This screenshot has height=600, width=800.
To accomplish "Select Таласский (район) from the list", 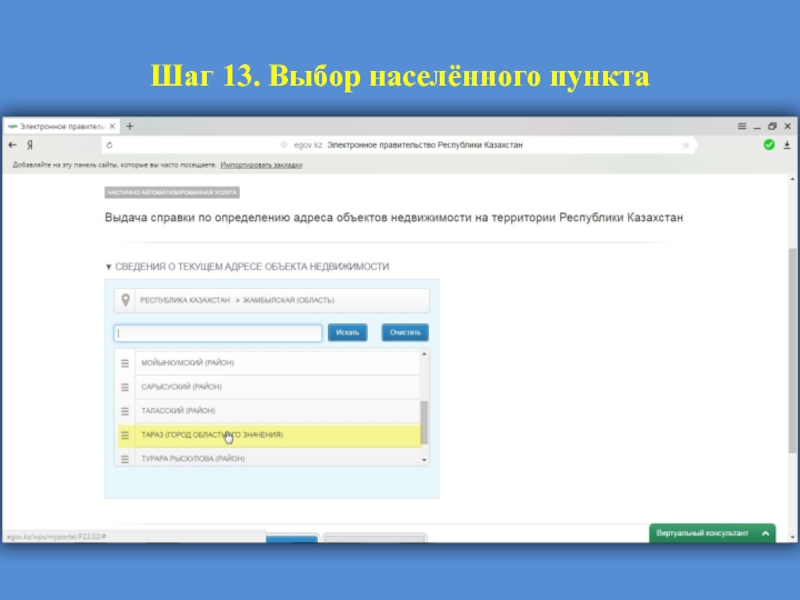I will (x=277, y=411).
